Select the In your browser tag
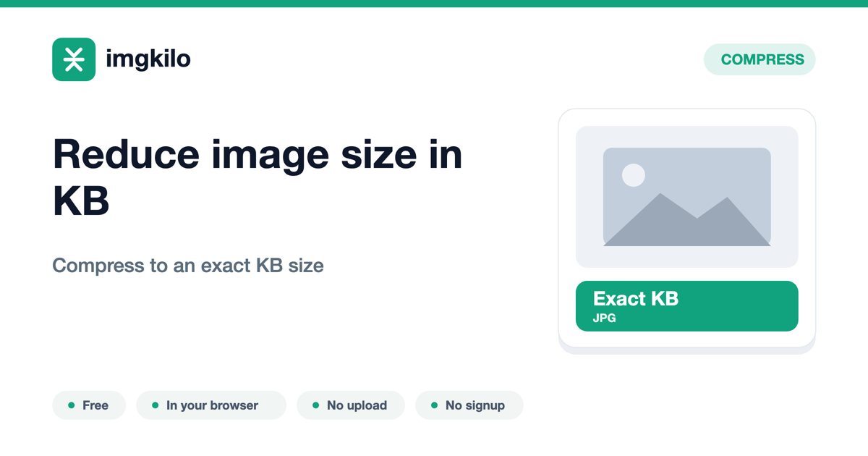Screen dimensions: 868x456 211,405
